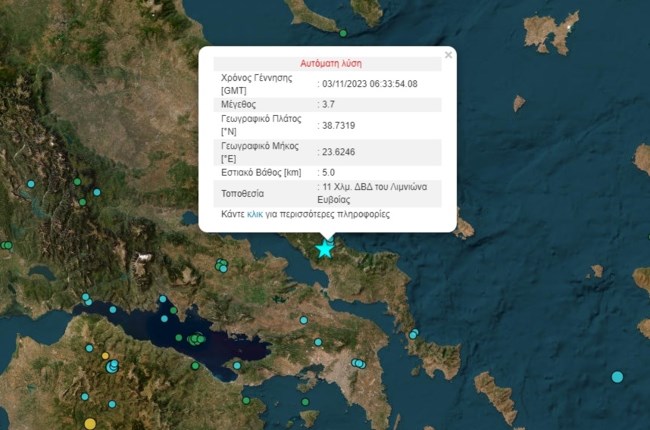
Task: Click the longitude value 23.6246
Action: pos(336,152)
